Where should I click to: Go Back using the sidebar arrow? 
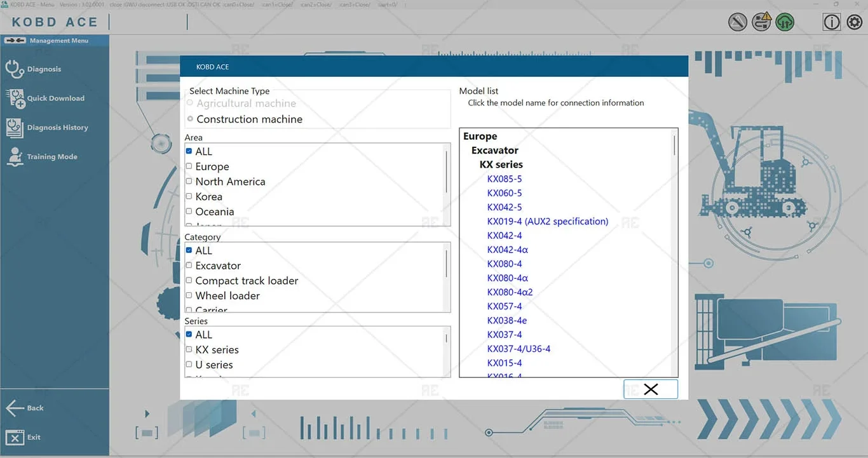[x=15, y=408]
